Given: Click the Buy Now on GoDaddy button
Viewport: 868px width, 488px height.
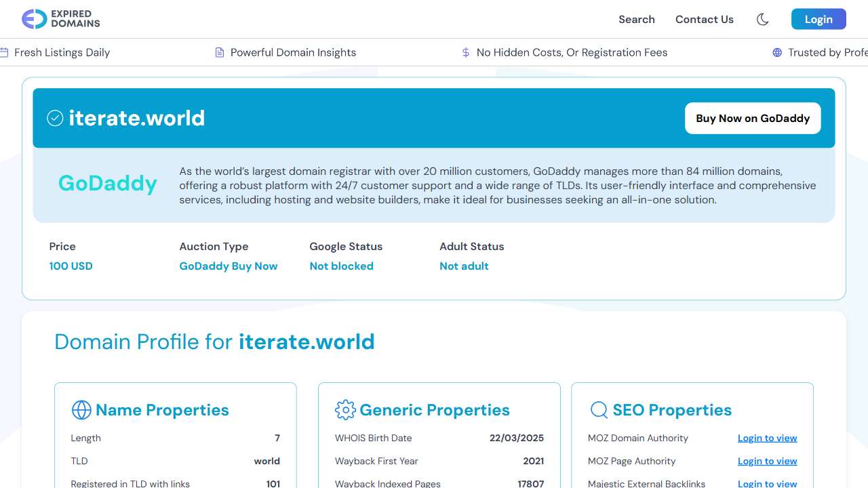Looking at the screenshot, I should 753,118.
